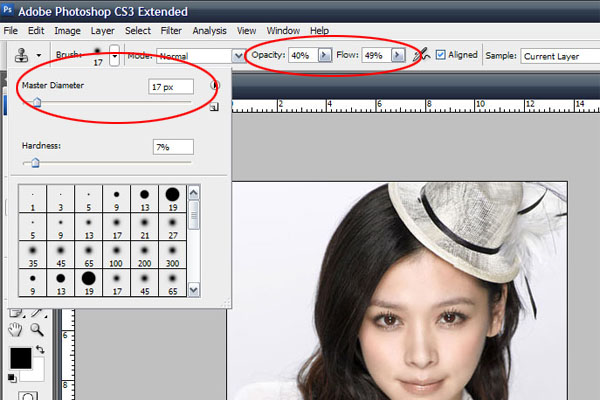This screenshot has width=600, height=400.
Task: Select the soft round 27 brush
Action: click(172, 227)
